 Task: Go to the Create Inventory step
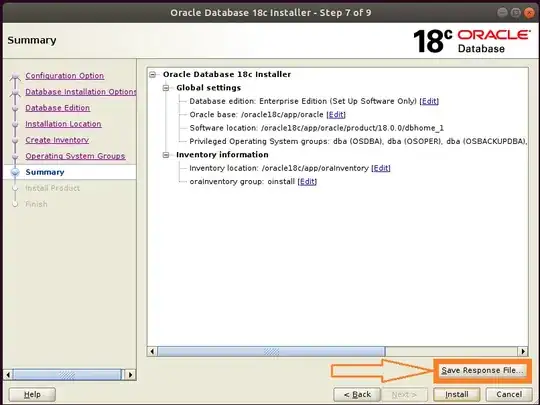[x=57, y=140]
